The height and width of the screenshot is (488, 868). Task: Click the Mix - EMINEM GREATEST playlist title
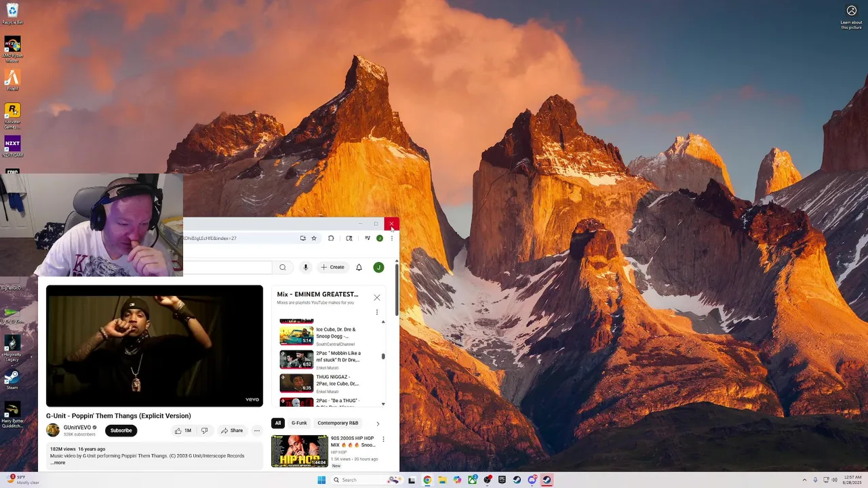317,294
